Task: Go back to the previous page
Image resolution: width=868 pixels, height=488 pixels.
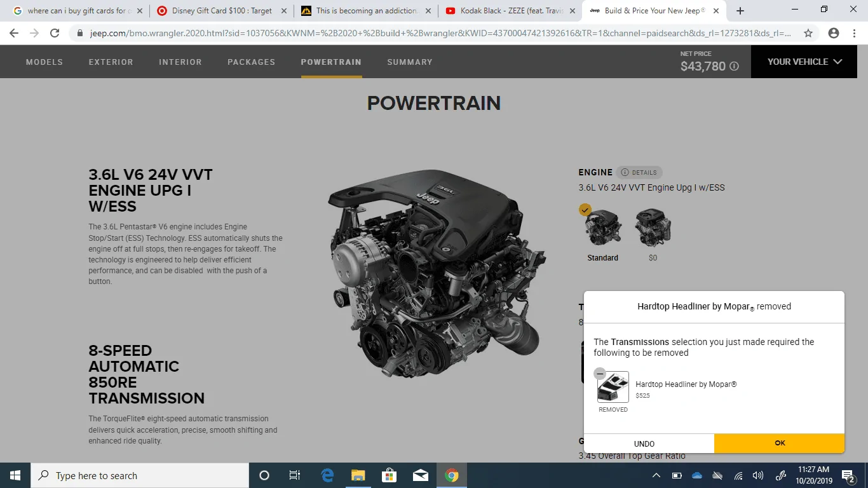Action: 14,34
